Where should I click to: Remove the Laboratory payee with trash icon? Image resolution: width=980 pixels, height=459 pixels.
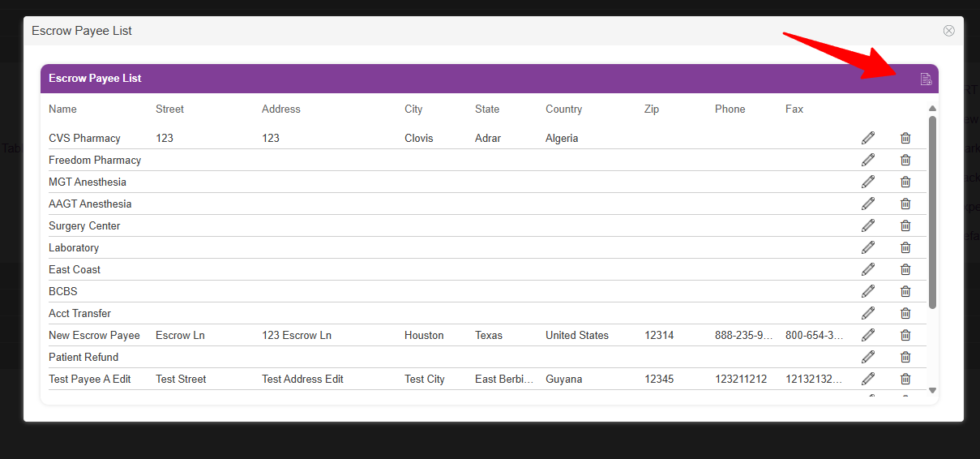pos(905,247)
